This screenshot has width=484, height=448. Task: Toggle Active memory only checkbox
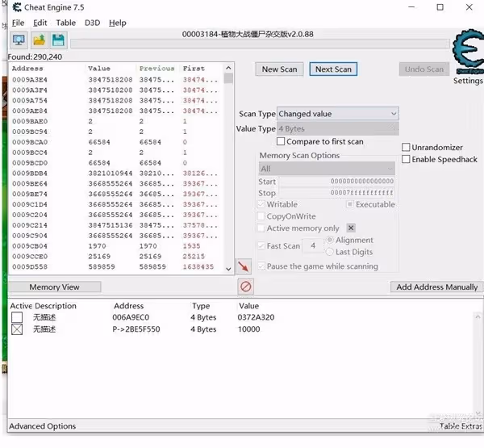[x=261, y=228]
